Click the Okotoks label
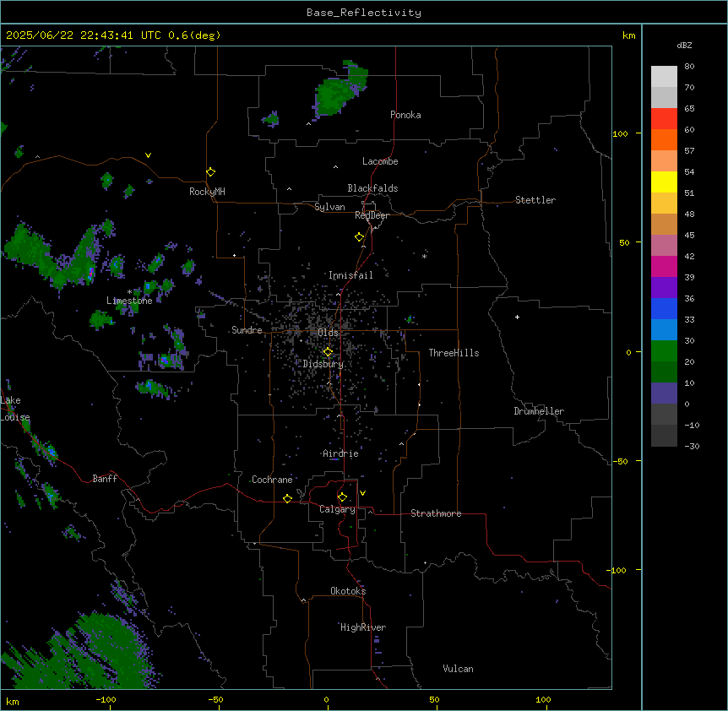 coord(348,591)
